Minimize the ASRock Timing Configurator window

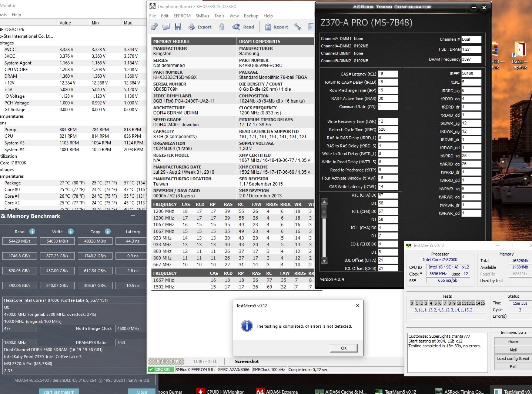[x=474, y=7]
